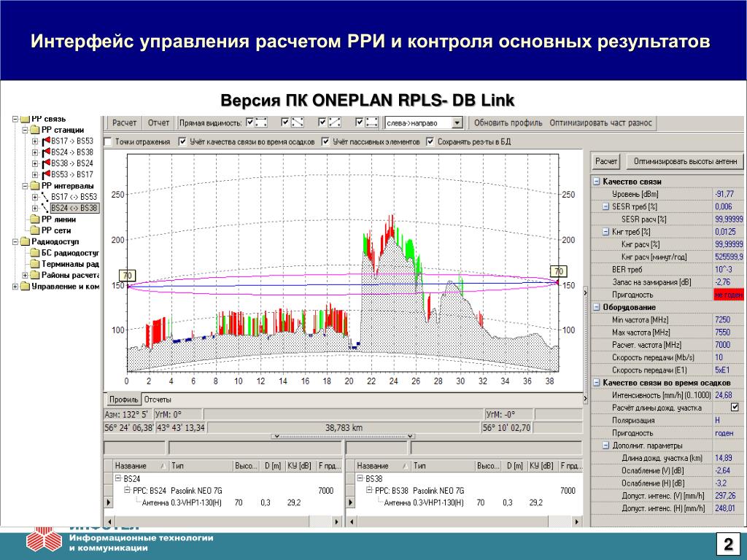This screenshot has width=747, height=560.
Task: Click the first line-of-sight icon with horizontal dotted lines
Action: coord(261,122)
